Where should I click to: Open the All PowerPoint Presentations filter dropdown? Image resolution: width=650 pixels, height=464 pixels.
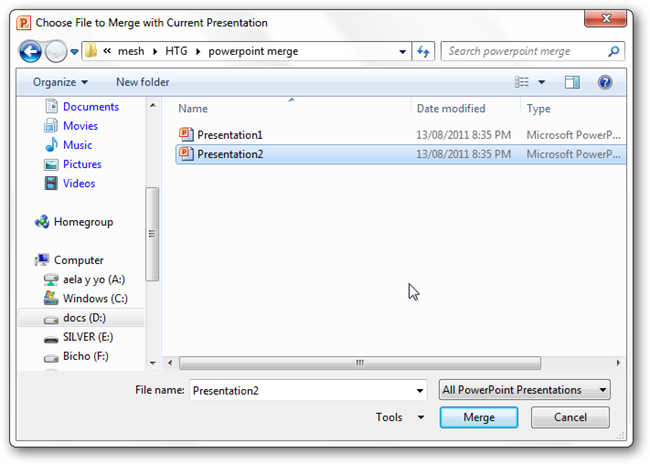click(524, 390)
